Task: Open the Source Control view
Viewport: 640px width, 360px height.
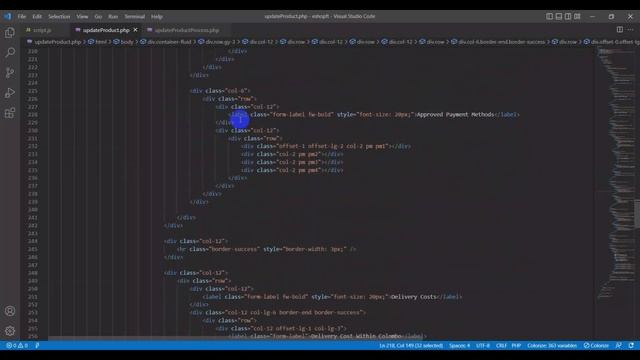Action: tap(10, 73)
